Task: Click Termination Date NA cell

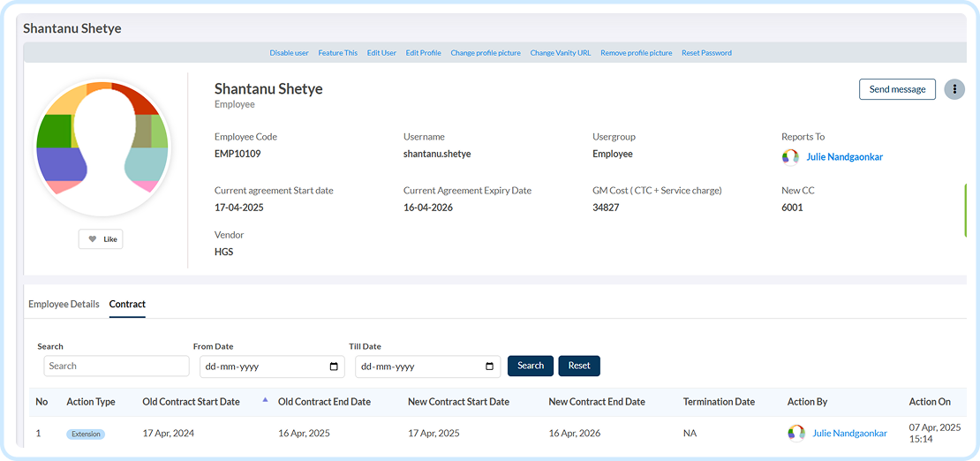Action: 690,433
